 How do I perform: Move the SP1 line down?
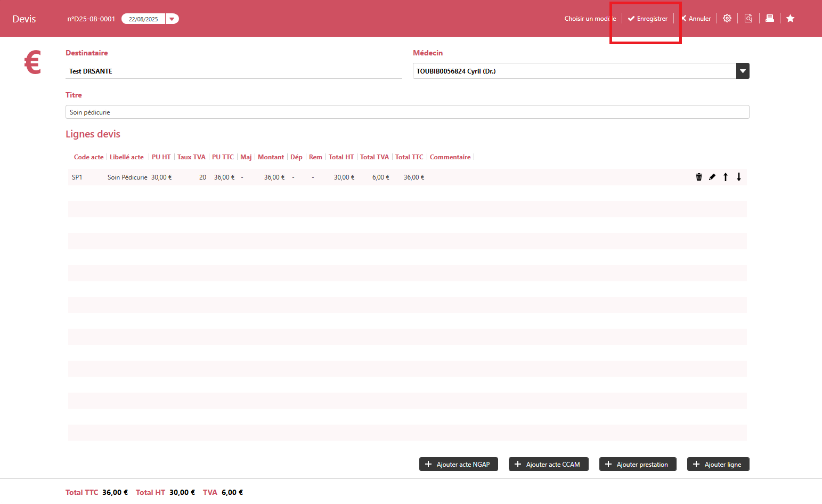point(739,177)
